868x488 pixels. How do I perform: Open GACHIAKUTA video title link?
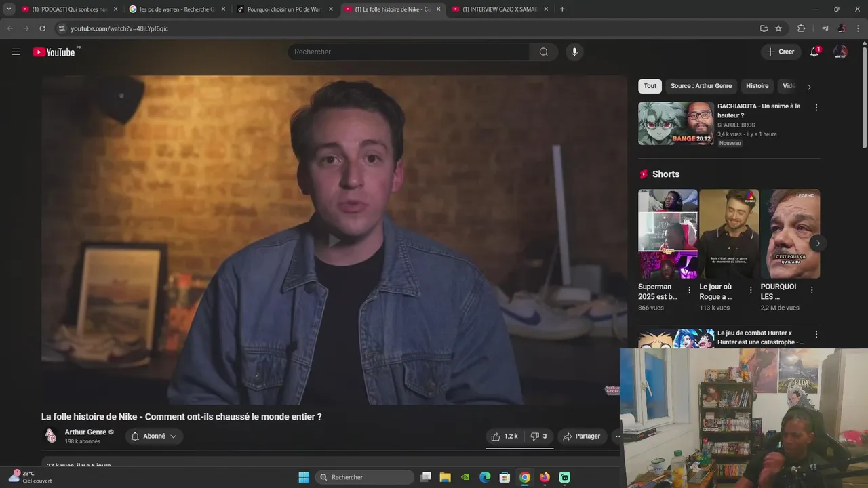point(759,110)
